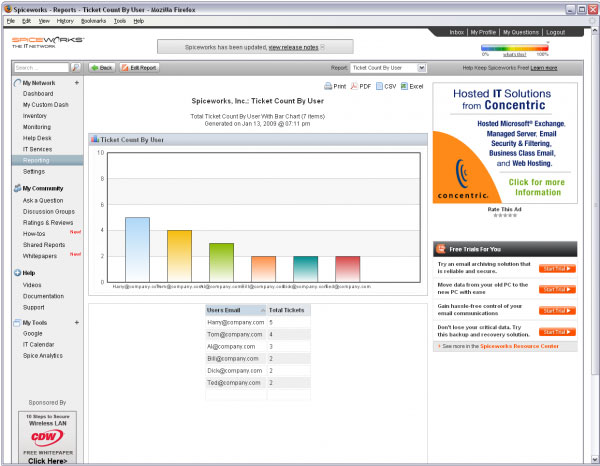
Task: Click the what's this link under meter
Action: 514,54
